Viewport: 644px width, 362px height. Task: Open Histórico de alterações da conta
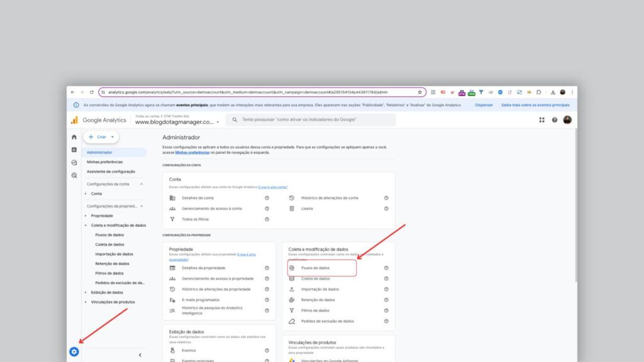(330, 198)
